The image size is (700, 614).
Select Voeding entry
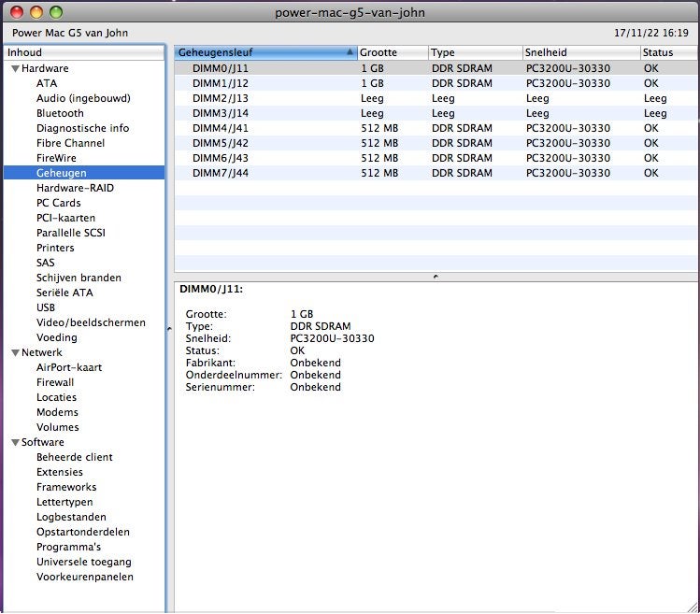coord(57,337)
